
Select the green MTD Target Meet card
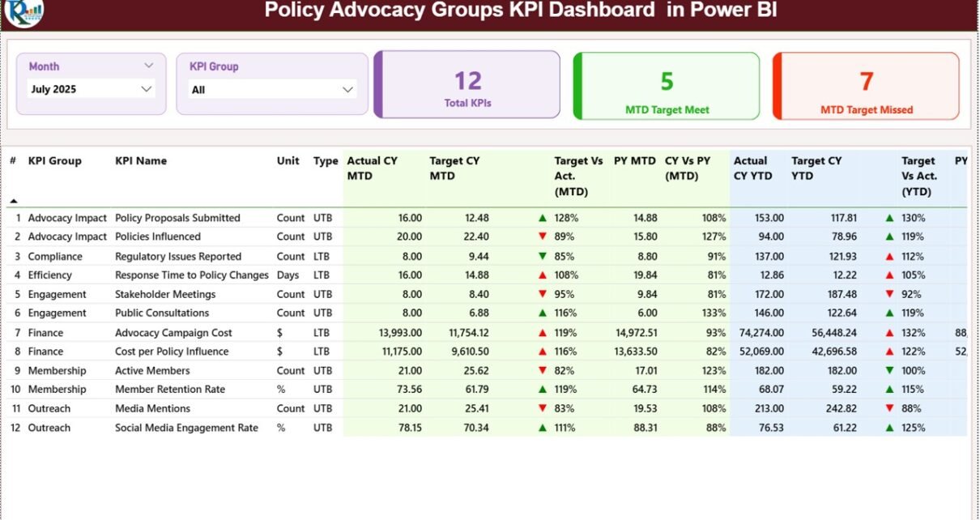pos(667,85)
